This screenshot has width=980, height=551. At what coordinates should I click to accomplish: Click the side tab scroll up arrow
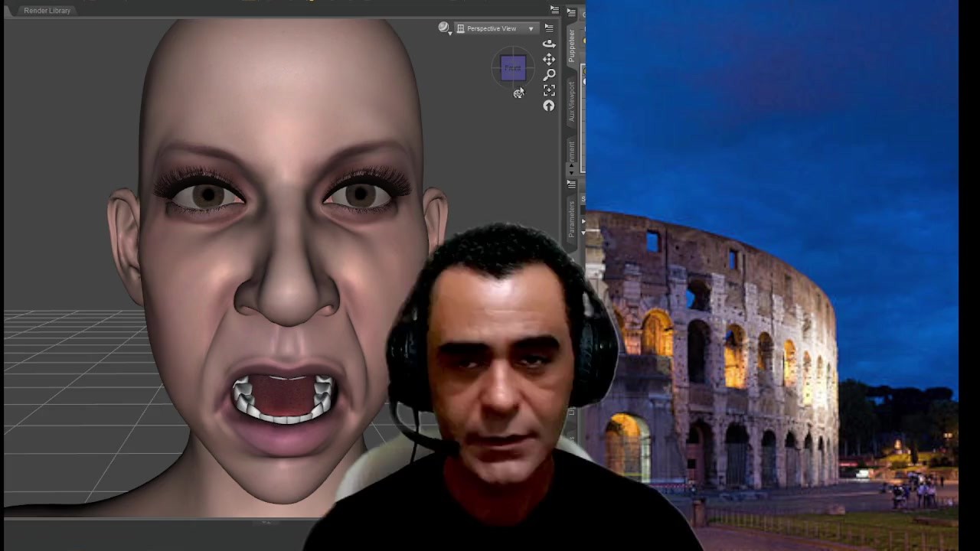tap(571, 166)
